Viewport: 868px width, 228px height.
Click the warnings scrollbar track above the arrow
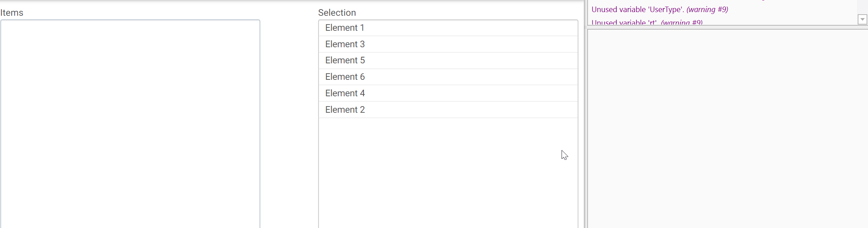[862, 7]
